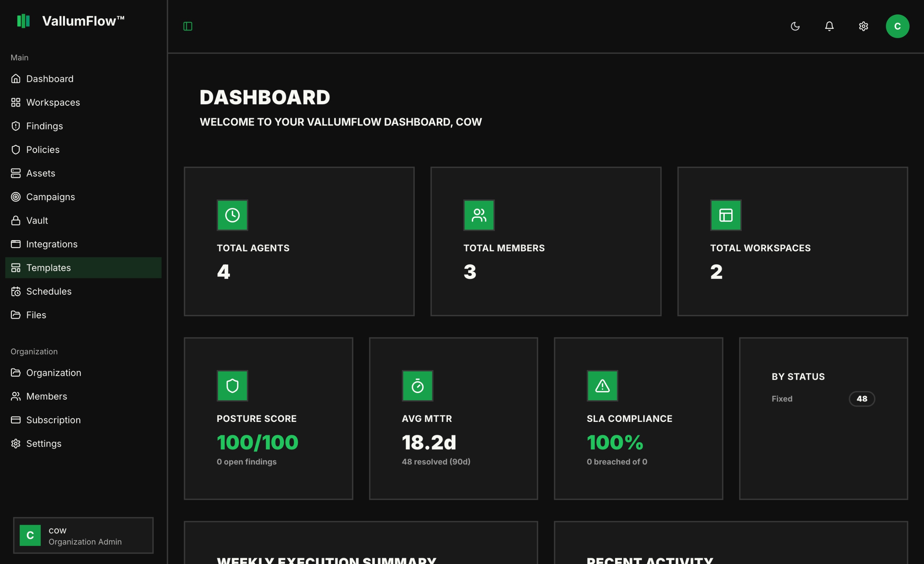The height and width of the screenshot is (564, 924).
Task: Open Findings in the sidebar
Action: pos(44,126)
